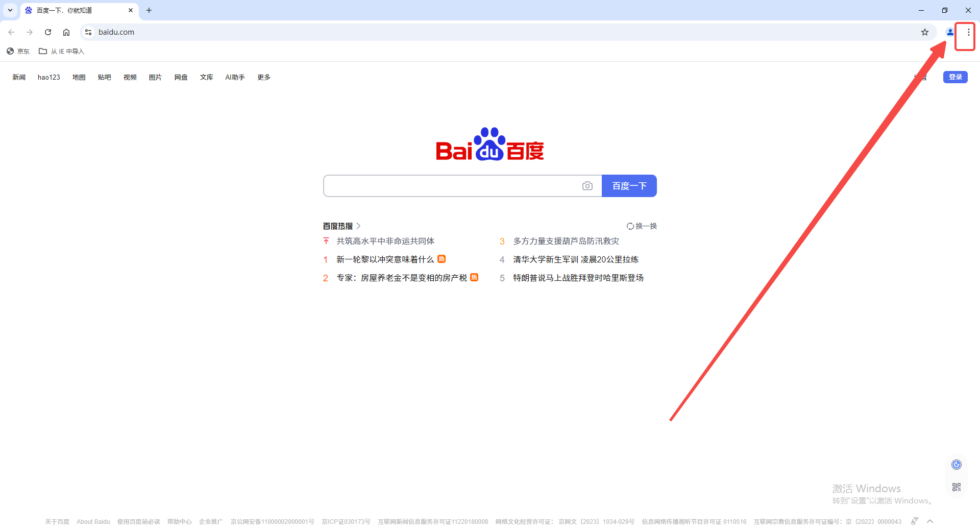Image resolution: width=980 pixels, height=531 pixels.
Task: Open 网盘 in the navigation
Action: coord(181,77)
